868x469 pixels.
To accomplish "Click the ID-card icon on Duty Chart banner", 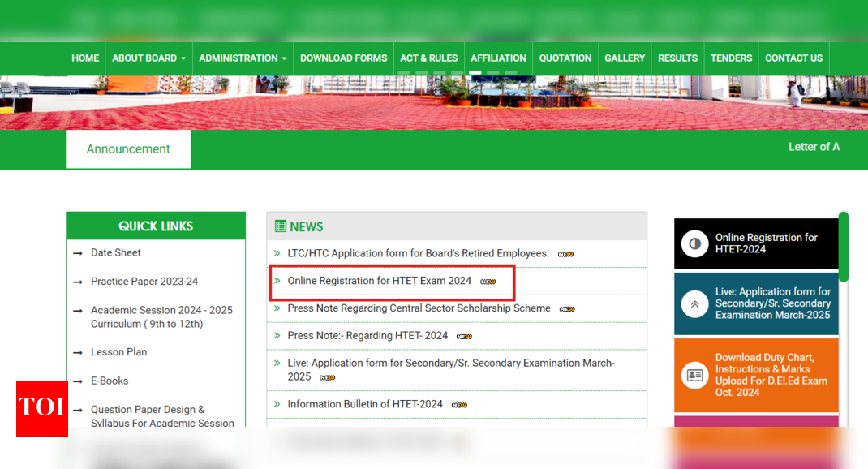I will (x=695, y=375).
